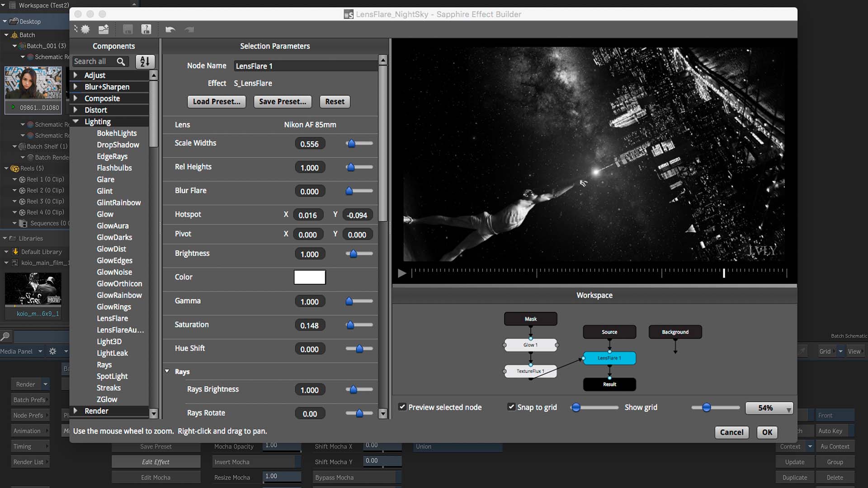Image resolution: width=868 pixels, height=488 pixels.
Task: Click Load Preset button
Action: tap(217, 101)
